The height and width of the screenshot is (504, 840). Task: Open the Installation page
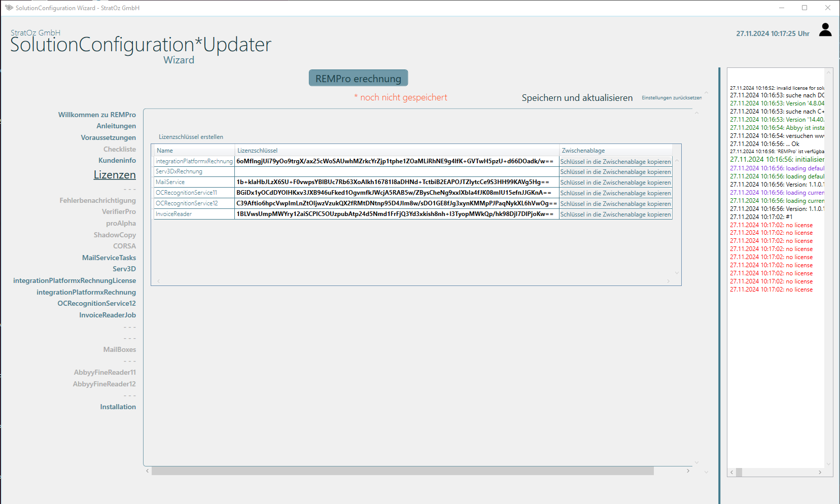click(118, 407)
